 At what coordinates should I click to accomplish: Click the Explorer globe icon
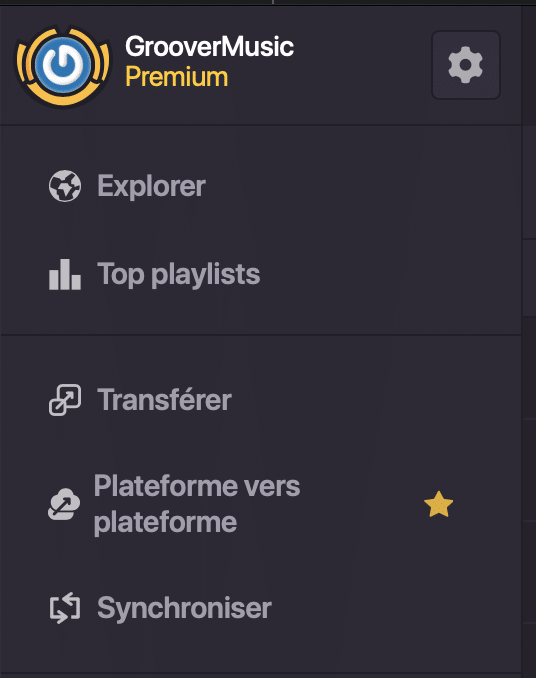(65, 186)
